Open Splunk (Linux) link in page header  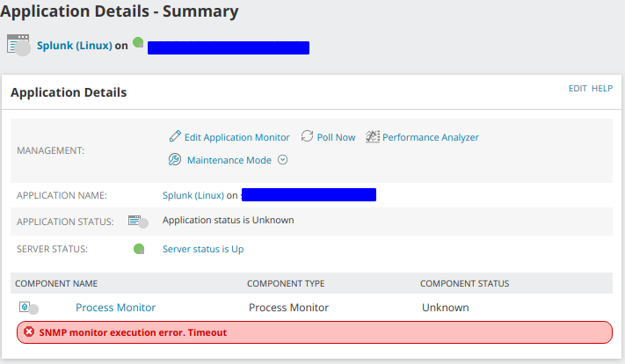(x=75, y=46)
